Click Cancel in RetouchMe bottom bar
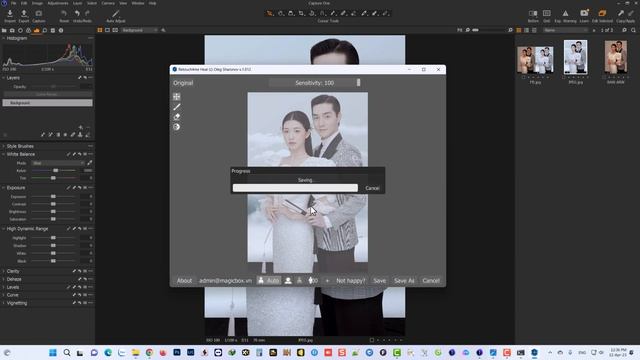 click(431, 280)
